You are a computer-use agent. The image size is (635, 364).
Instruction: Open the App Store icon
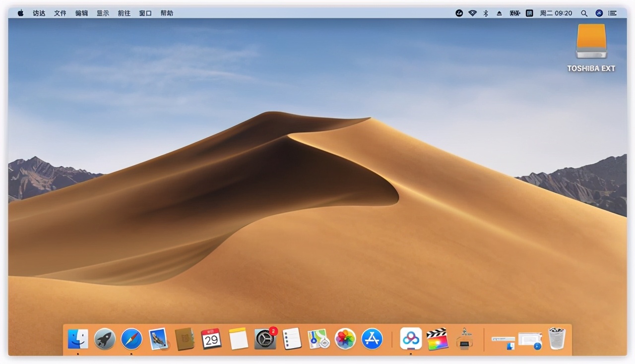coord(372,339)
